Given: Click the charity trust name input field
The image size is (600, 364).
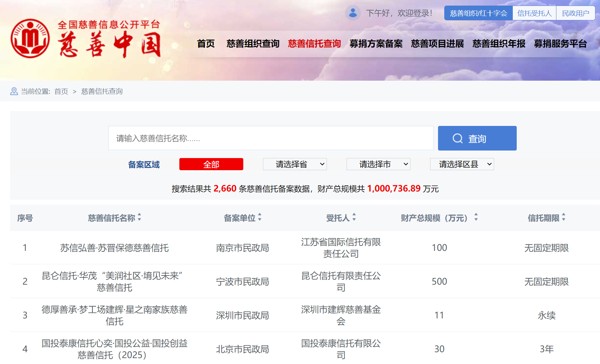Looking at the screenshot, I should click(271, 138).
